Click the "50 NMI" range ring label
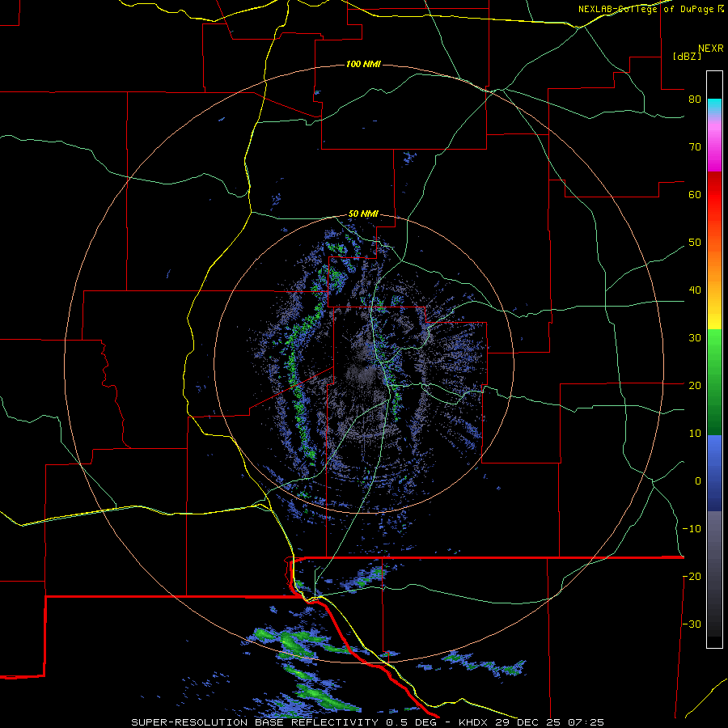Screen dimensions: 728x728 (363, 214)
